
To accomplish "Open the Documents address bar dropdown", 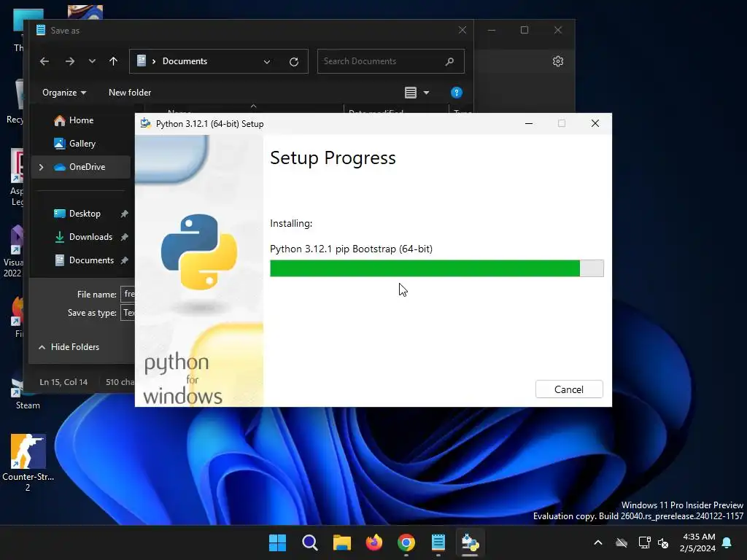I will tap(267, 61).
